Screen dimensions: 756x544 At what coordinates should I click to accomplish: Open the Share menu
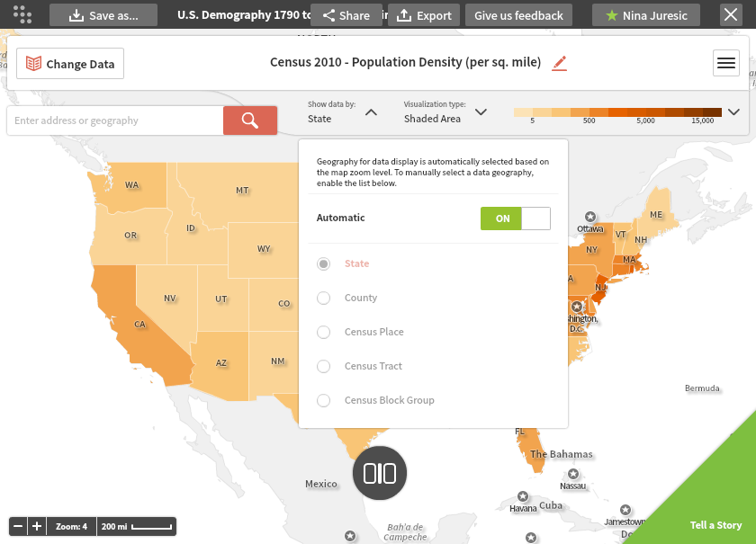(346, 15)
